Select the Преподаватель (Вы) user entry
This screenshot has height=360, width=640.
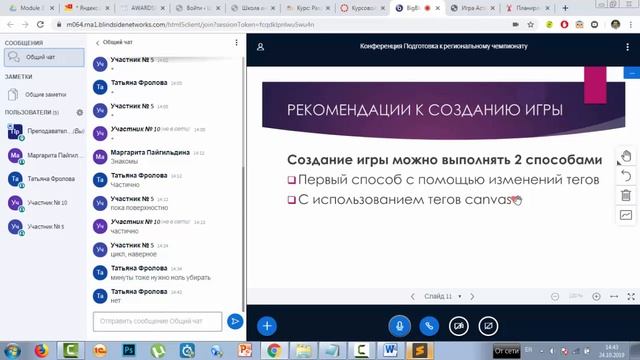[x=44, y=131]
